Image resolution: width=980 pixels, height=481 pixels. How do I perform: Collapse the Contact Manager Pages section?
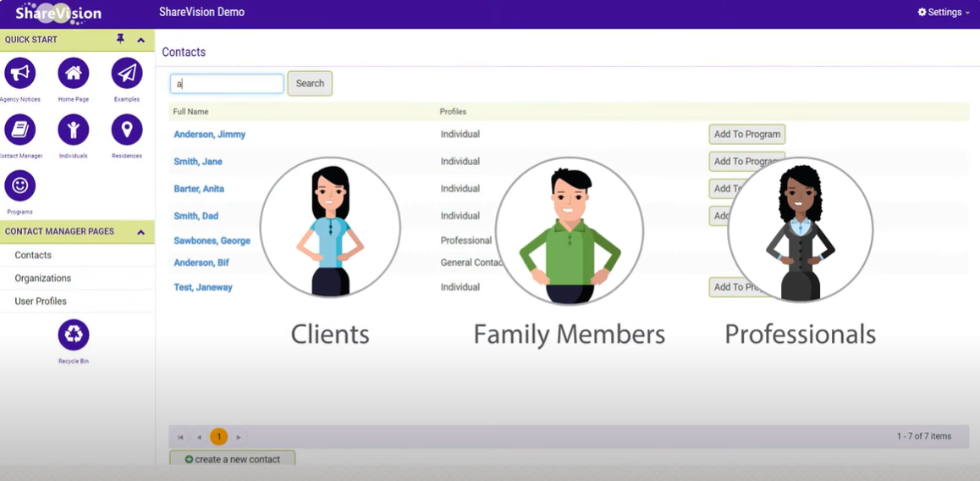click(141, 232)
